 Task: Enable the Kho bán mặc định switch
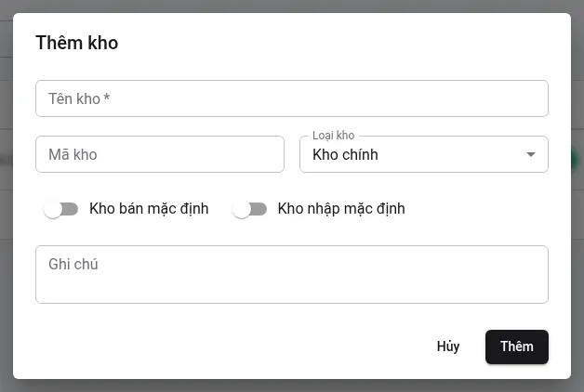coord(61,209)
